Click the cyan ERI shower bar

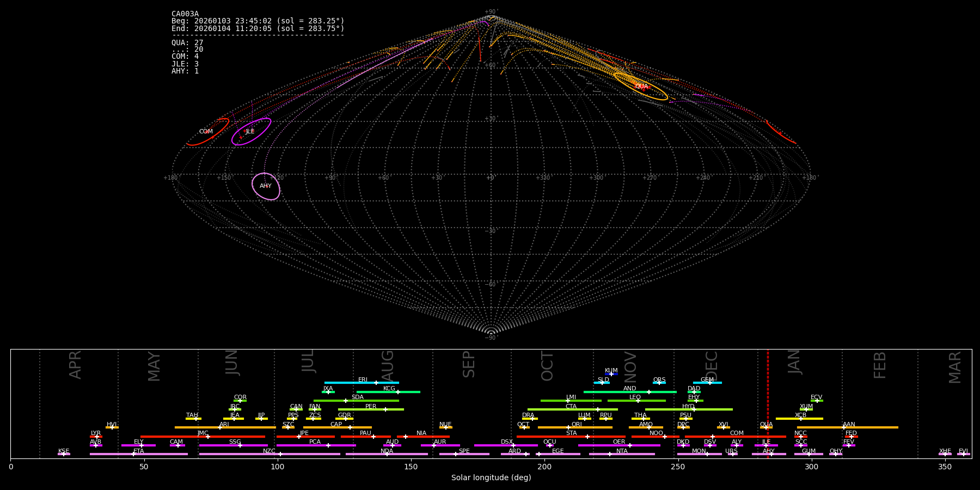coord(362,383)
